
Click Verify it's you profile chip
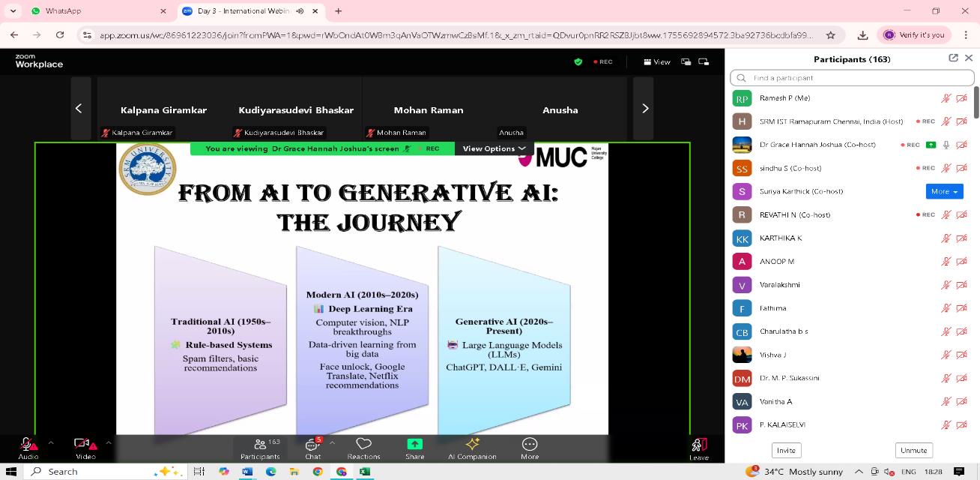click(915, 34)
